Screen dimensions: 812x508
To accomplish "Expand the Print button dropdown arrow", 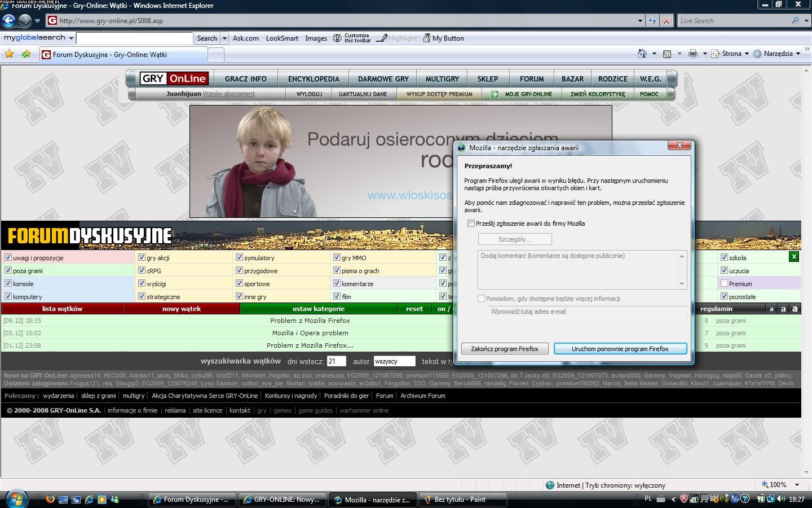I will (705, 54).
